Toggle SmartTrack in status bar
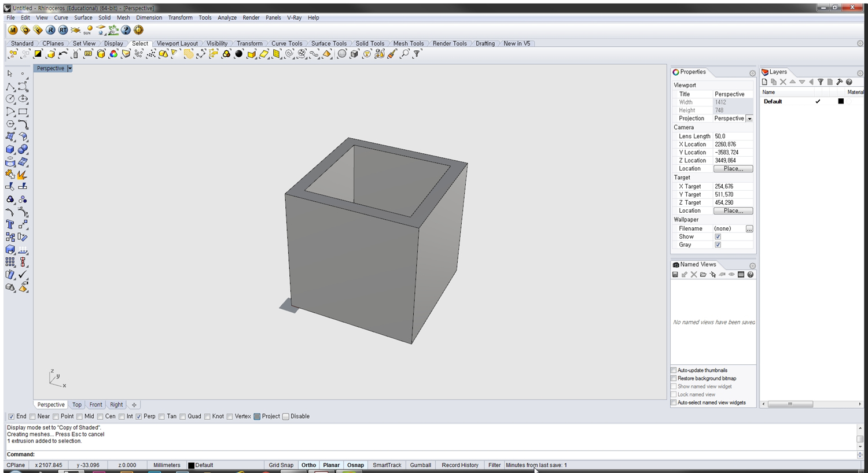This screenshot has height=473, width=868. (x=387, y=465)
